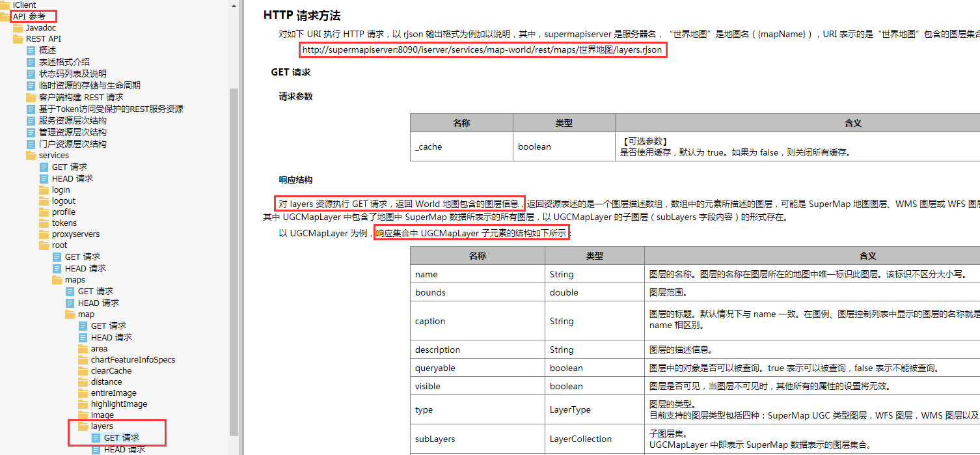Image resolution: width=980 pixels, height=455 pixels.
Task: Open GET 请求 directly under the map node
Action: pyautogui.click(x=109, y=326)
